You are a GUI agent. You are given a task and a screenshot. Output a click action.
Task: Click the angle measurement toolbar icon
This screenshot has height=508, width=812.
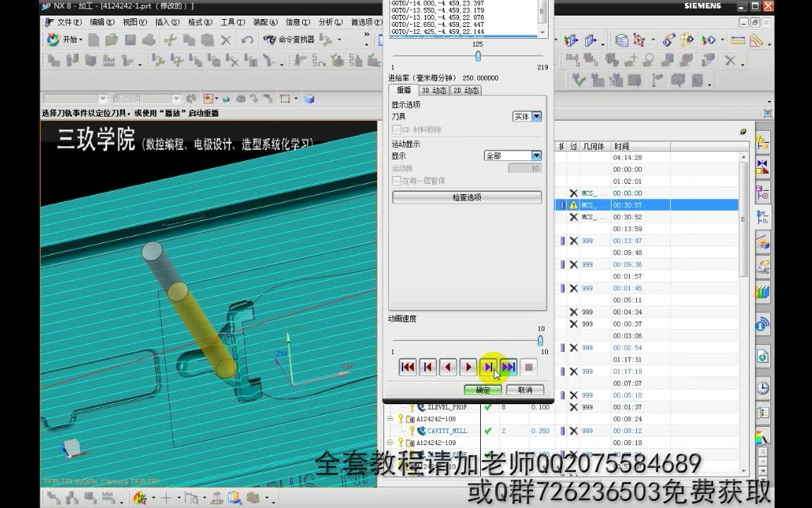[756, 41]
